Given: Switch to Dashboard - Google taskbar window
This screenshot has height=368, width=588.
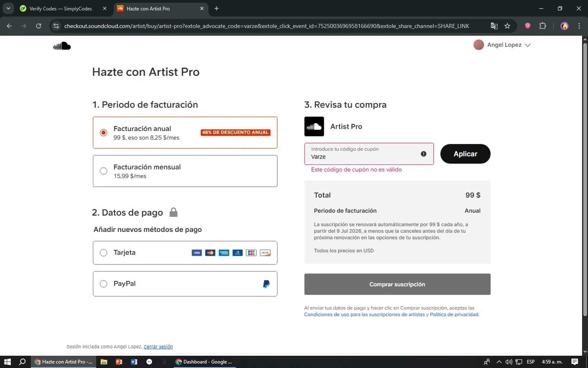Looking at the screenshot, I should (x=205, y=362).
